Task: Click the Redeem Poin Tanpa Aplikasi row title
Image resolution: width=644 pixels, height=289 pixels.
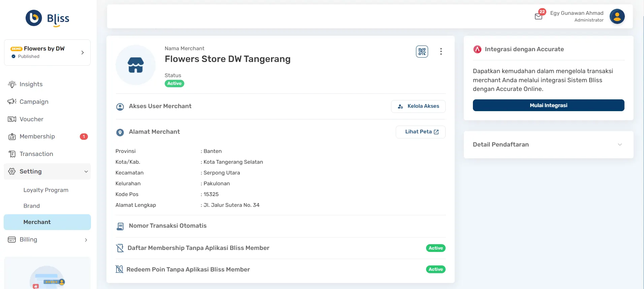Action: (x=188, y=269)
